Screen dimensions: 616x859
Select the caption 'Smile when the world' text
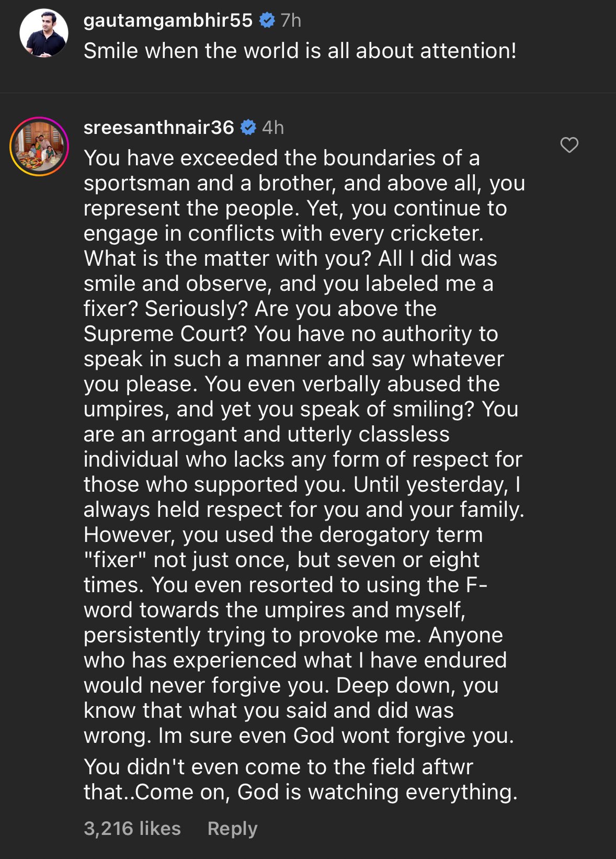[x=193, y=51]
